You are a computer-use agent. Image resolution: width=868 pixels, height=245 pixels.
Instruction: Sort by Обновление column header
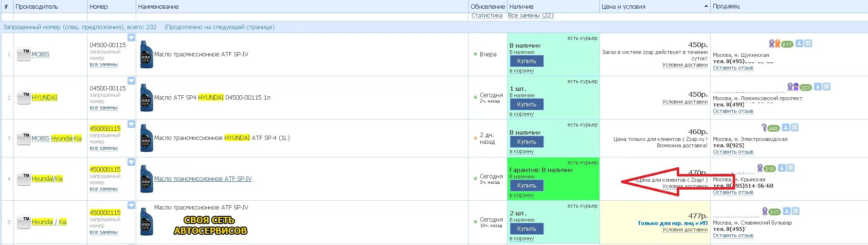tap(488, 7)
